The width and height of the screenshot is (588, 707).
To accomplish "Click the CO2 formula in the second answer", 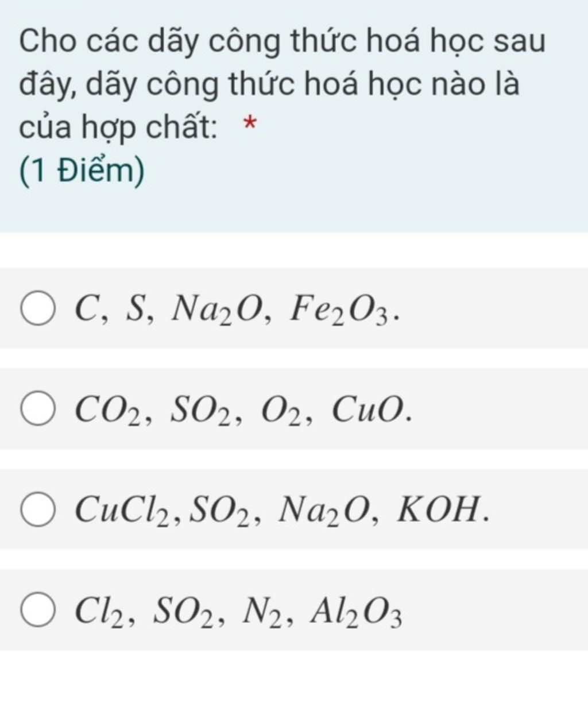I will [109, 411].
